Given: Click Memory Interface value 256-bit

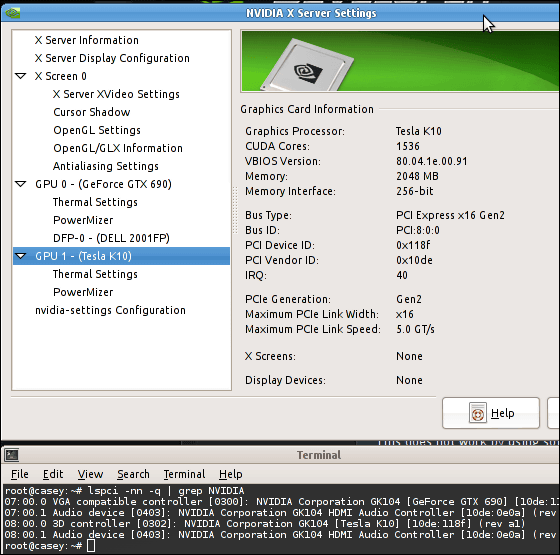Looking at the screenshot, I should (415, 191).
